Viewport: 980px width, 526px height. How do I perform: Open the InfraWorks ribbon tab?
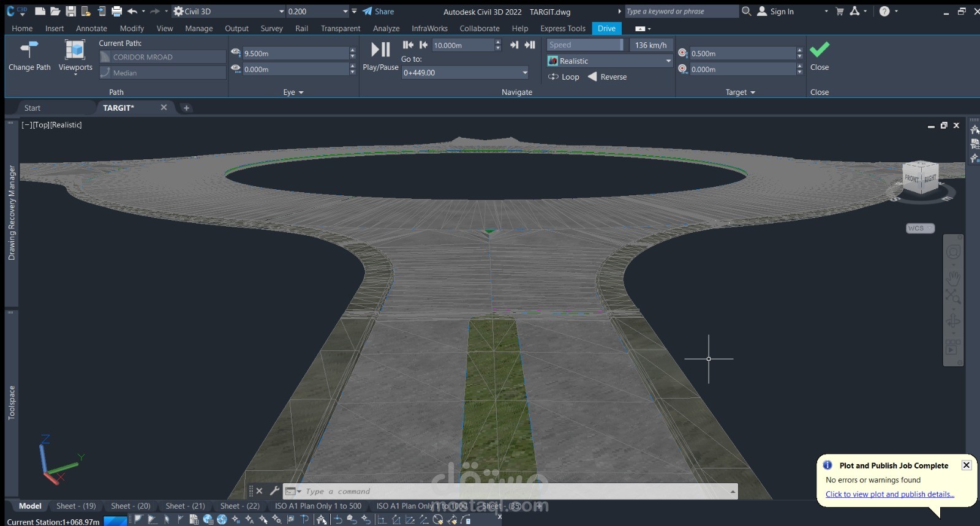tap(429, 28)
